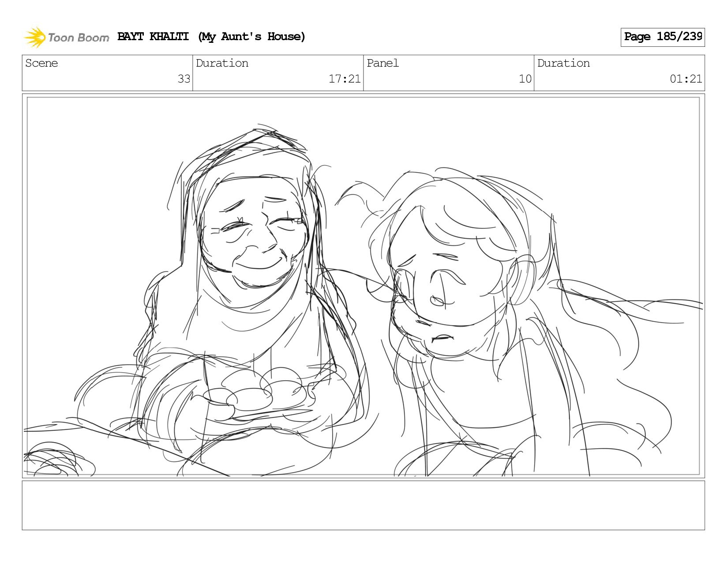The image size is (728, 563).
Task: Click the 'Page 185/239' page indicator
Action: pyautogui.click(x=663, y=37)
